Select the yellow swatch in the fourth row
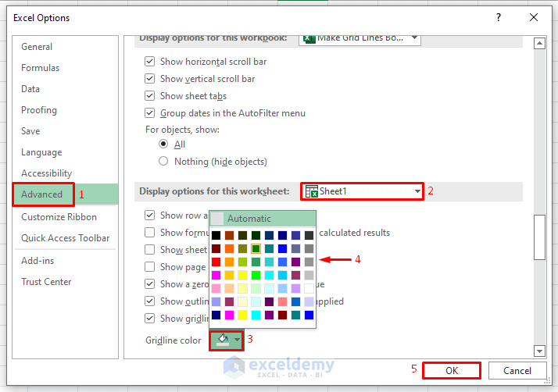558x392 pixels. point(243,276)
